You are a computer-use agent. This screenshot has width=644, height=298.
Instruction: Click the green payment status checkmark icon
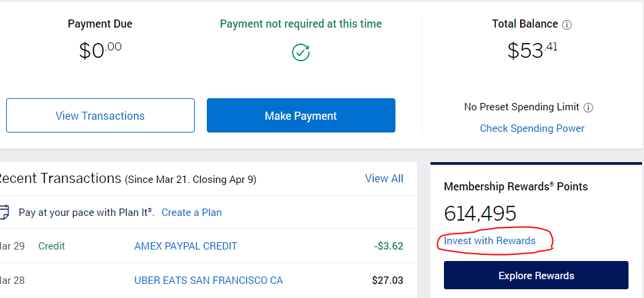click(x=300, y=52)
